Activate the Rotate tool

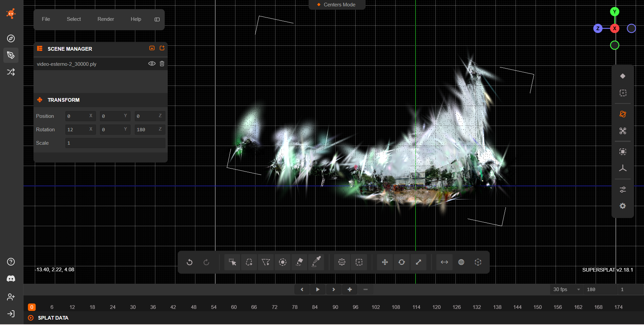point(401,262)
